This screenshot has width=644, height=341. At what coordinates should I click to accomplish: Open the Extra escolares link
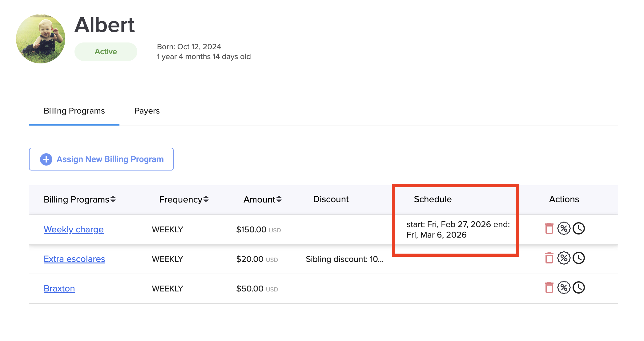(x=74, y=259)
